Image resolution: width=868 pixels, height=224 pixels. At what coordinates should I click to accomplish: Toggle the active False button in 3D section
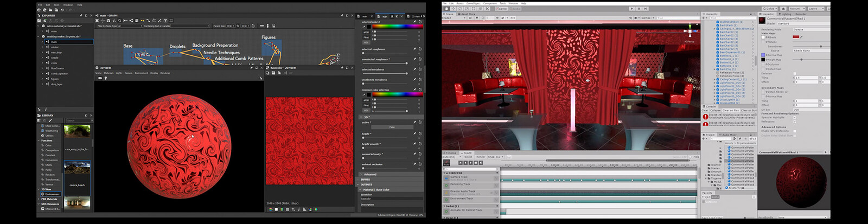(391, 127)
